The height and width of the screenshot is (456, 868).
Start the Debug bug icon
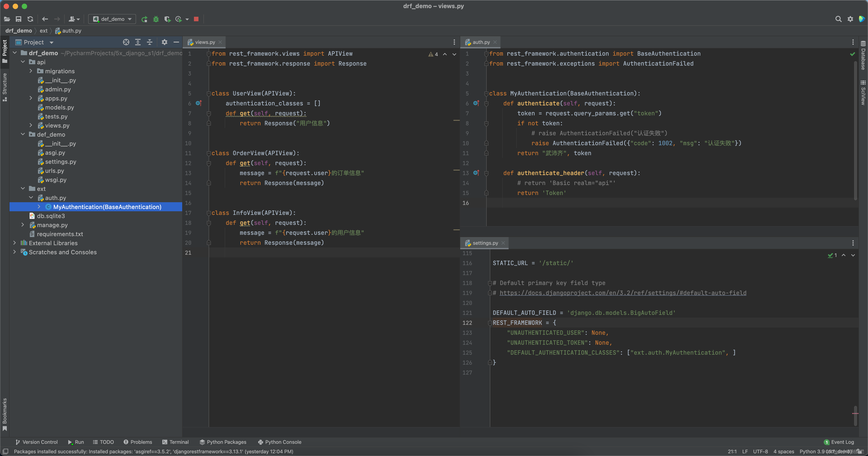(156, 19)
